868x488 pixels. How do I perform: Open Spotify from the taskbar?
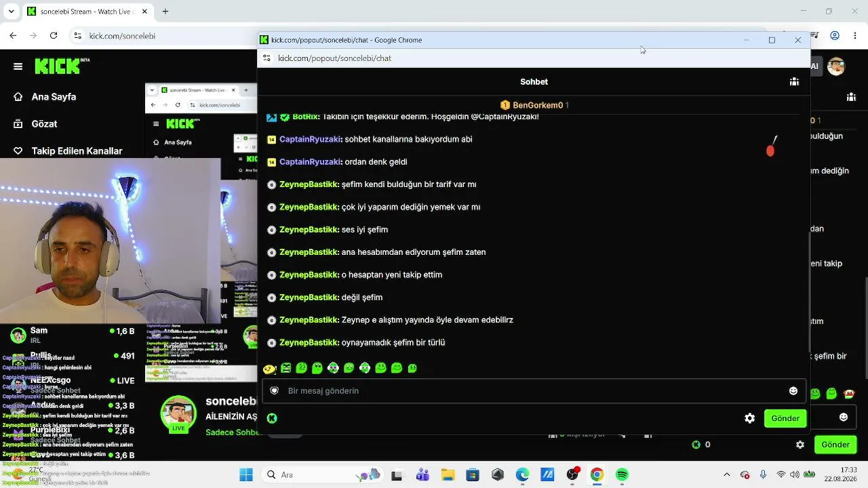[x=622, y=475]
